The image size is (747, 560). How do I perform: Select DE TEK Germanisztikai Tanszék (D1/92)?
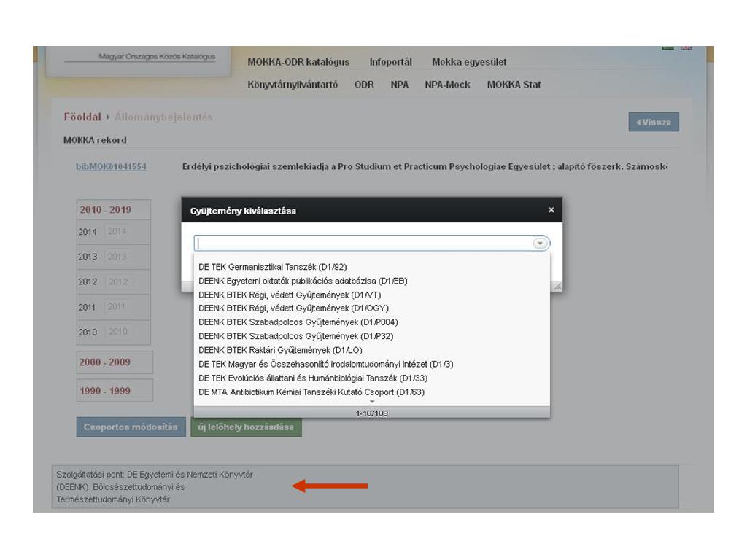click(273, 267)
